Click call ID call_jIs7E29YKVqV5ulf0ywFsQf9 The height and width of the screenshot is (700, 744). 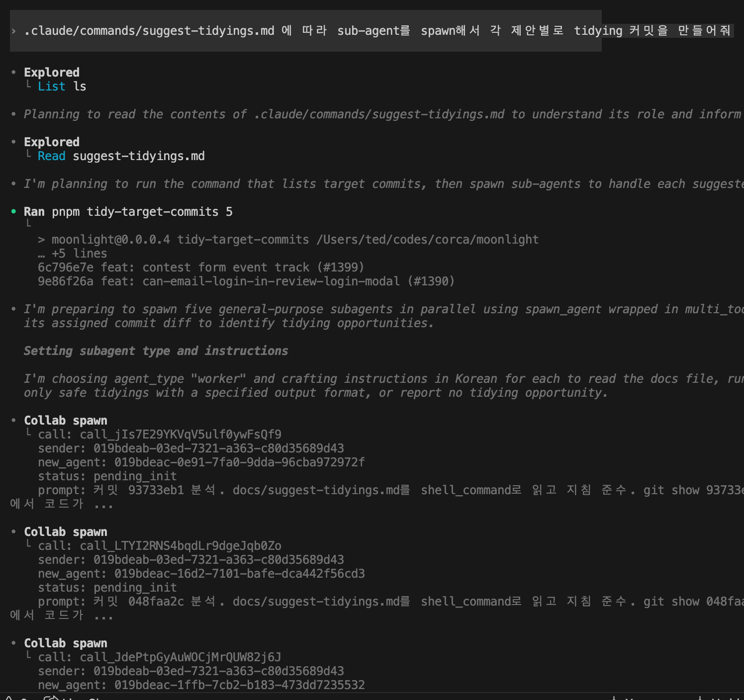coord(180,435)
